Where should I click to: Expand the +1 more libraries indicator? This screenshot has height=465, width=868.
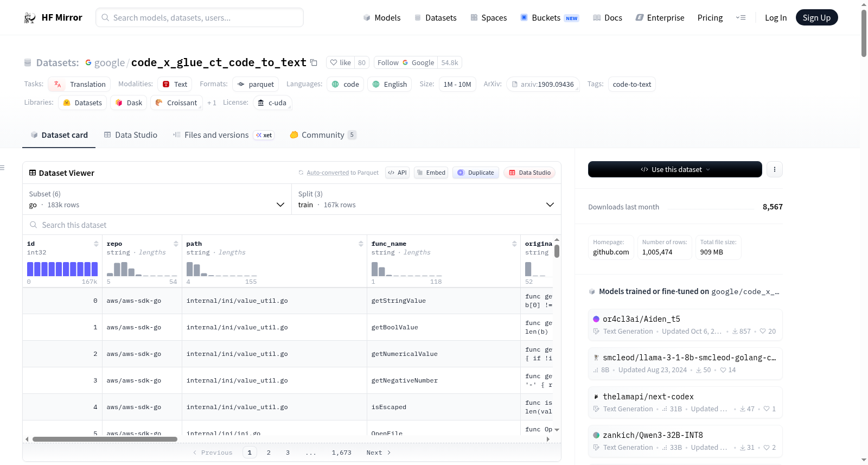212,103
